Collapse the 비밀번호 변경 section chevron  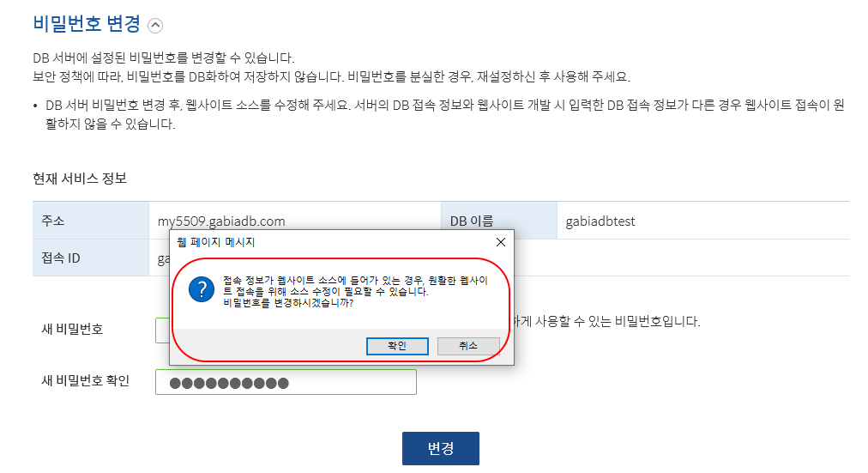pos(155,26)
